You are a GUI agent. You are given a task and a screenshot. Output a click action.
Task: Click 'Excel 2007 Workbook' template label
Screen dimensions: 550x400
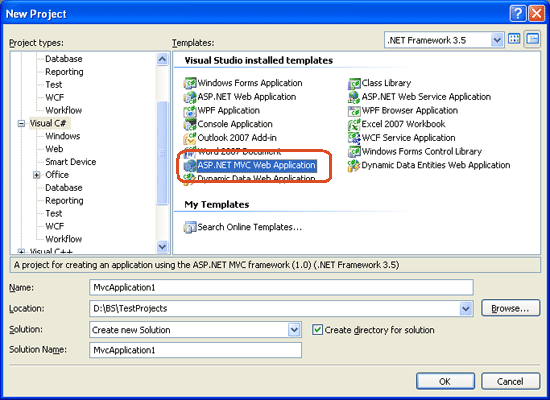(403, 124)
